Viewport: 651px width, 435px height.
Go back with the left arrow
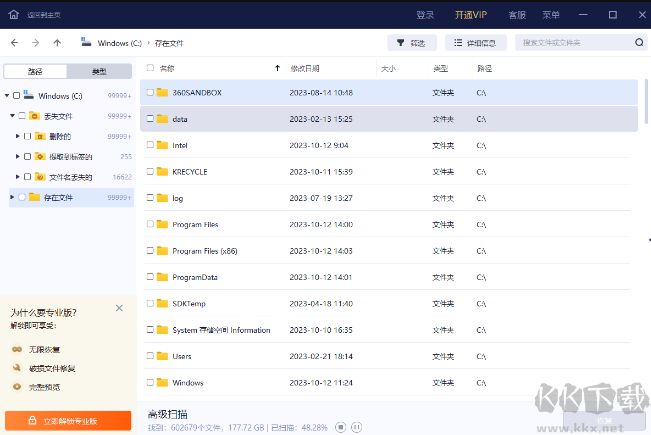click(x=14, y=43)
